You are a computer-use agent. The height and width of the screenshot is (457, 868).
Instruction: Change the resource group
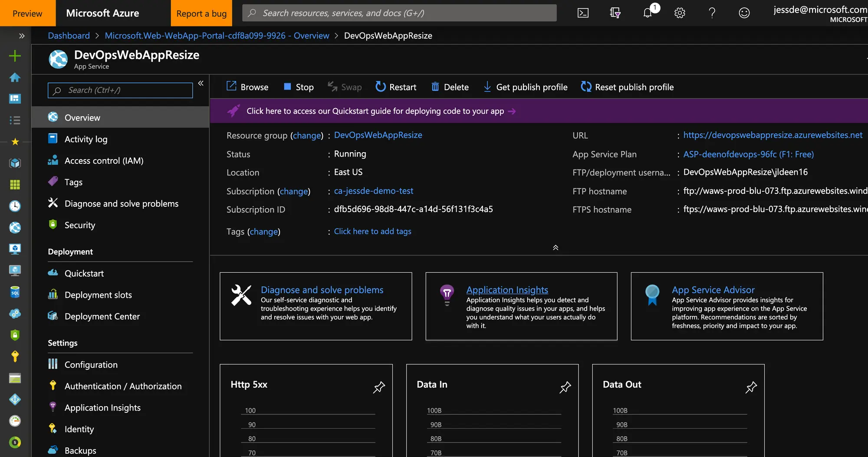[x=307, y=135]
